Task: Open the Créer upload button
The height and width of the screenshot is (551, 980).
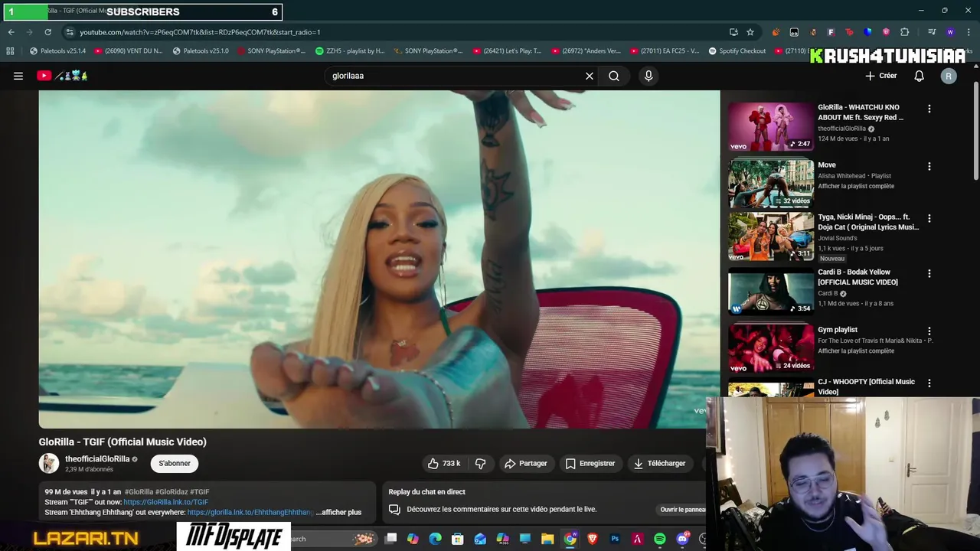Action: coord(881,76)
